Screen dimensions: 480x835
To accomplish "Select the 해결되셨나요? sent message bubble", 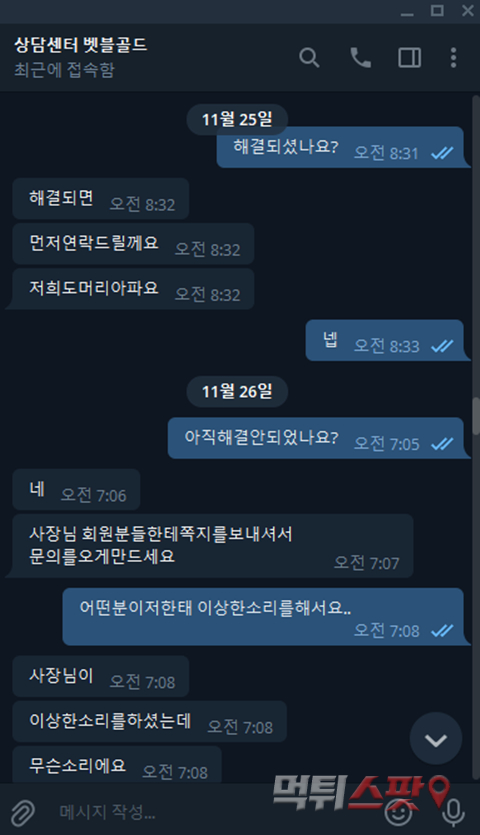I will [x=340, y=148].
